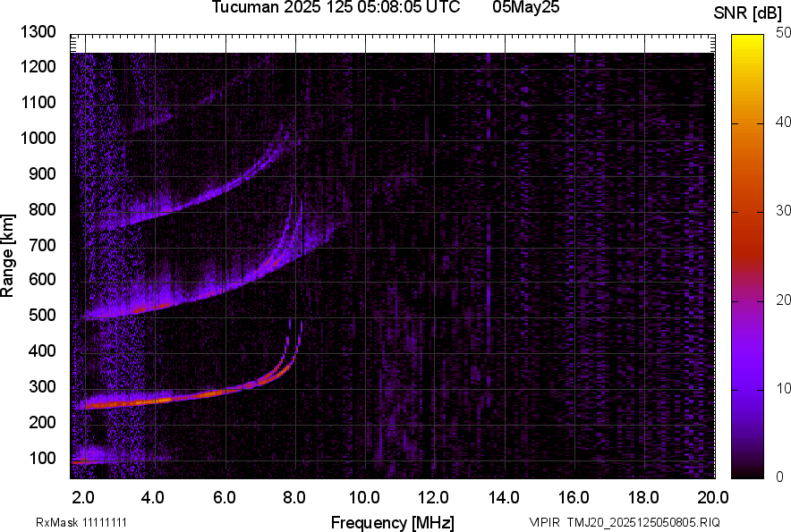The height and width of the screenshot is (532, 791).
Task: Click the 200 range tick label
Action: pos(42,421)
